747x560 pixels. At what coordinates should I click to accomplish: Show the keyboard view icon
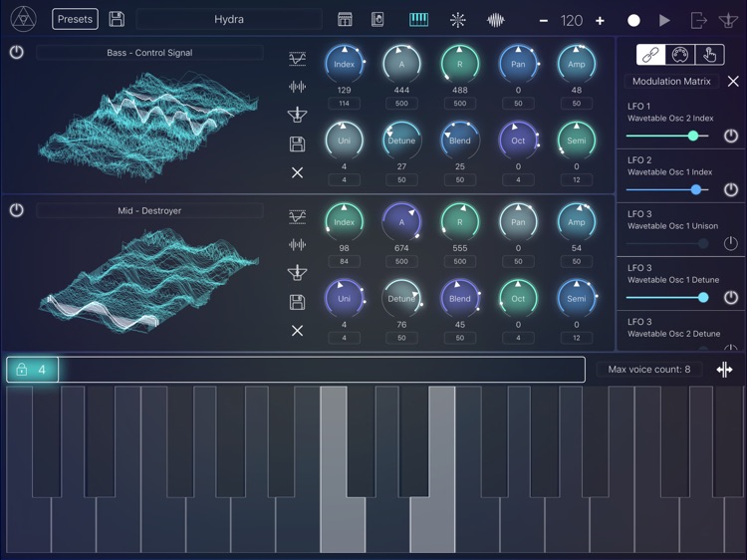pos(418,20)
